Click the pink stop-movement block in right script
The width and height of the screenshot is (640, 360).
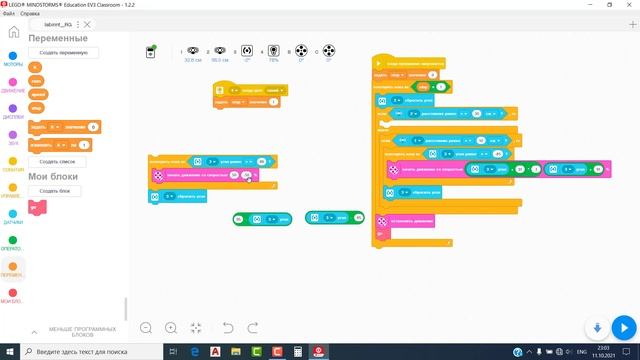[404, 221]
